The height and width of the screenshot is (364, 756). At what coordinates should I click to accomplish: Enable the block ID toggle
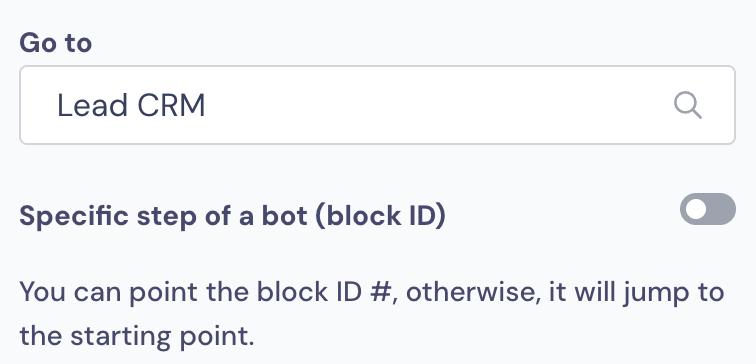[x=708, y=209]
